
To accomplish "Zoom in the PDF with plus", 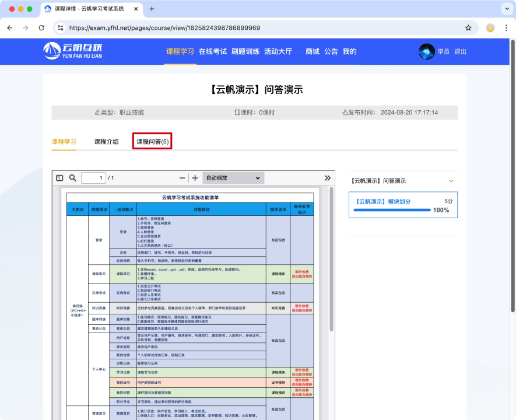I will tap(195, 178).
